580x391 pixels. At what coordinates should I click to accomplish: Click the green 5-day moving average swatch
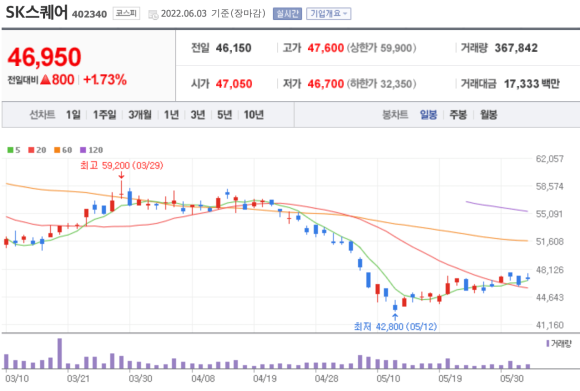pyautogui.click(x=10, y=150)
